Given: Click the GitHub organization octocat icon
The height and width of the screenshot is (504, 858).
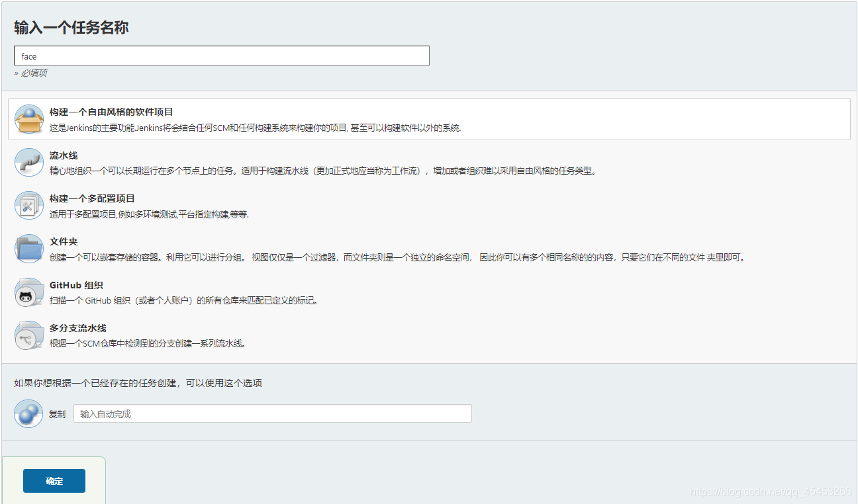Looking at the screenshot, I should [28, 292].
